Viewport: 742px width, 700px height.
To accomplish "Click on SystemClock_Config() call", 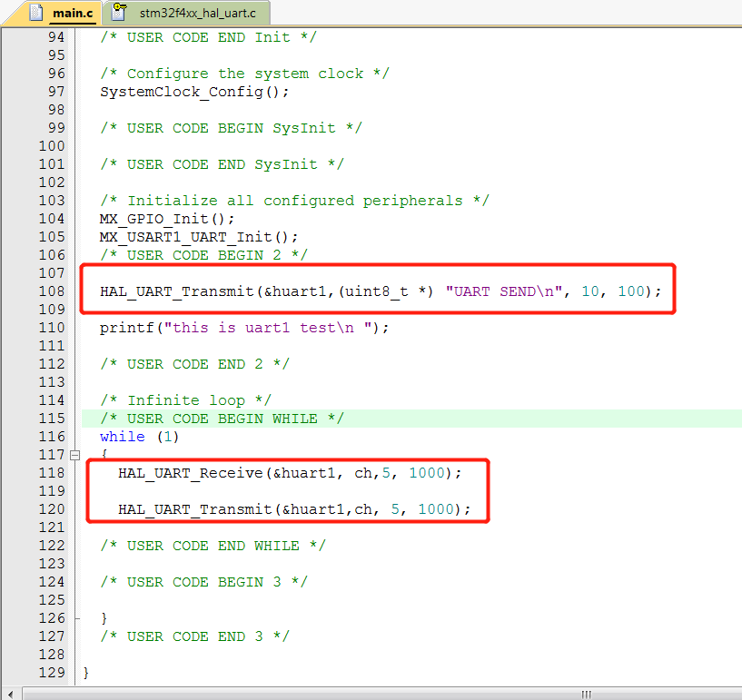I will [194, 92].
